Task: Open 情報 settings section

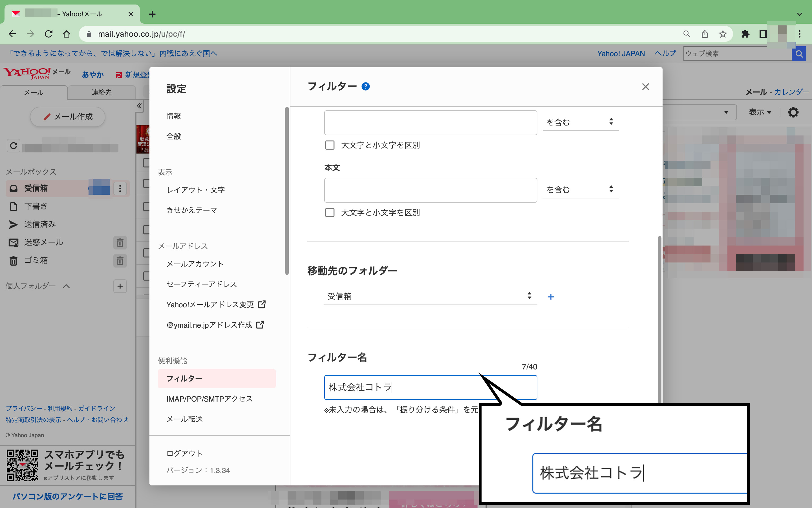Action: [174, 116]
